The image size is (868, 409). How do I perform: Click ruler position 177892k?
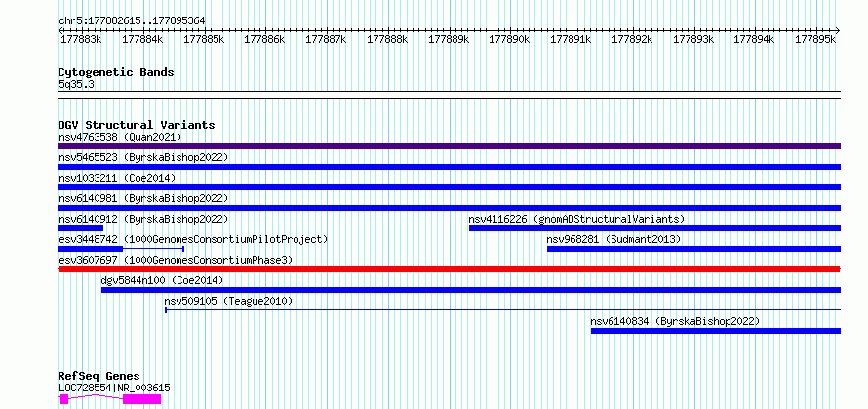pyautogui.click(x=632, y=39)
